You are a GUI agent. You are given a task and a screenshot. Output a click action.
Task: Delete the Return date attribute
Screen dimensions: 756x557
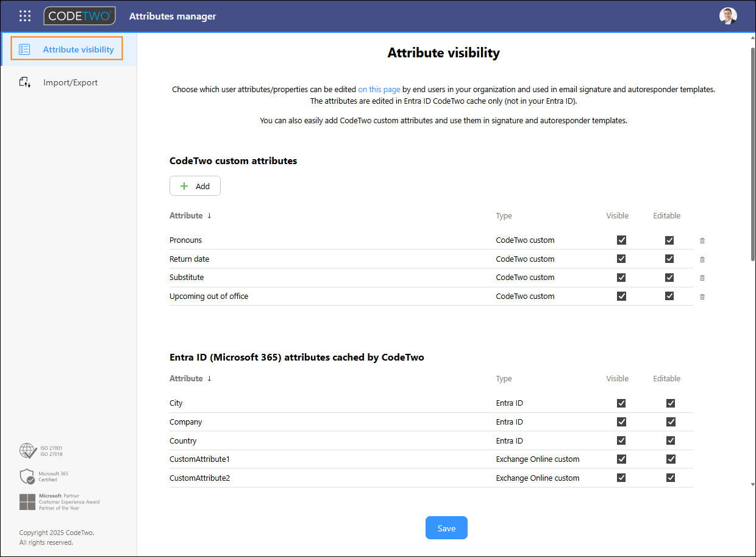point(702,259)
